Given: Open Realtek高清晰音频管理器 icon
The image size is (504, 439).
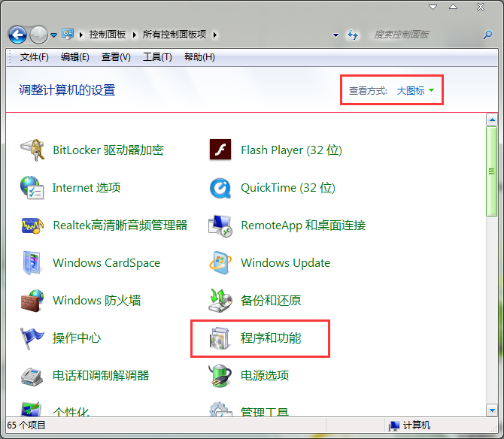Looking at the screenshot, I should [32, 226].
